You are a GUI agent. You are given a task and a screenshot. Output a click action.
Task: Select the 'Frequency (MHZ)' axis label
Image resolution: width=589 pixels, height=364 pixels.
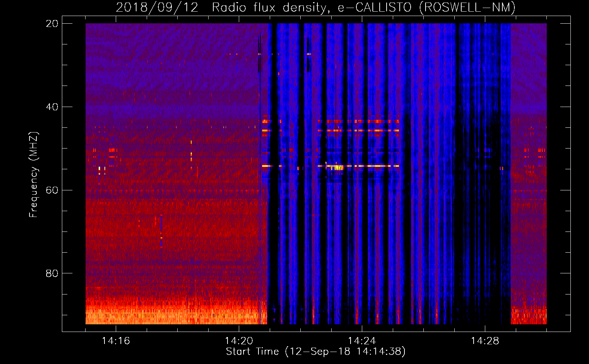tap(33, 175)
